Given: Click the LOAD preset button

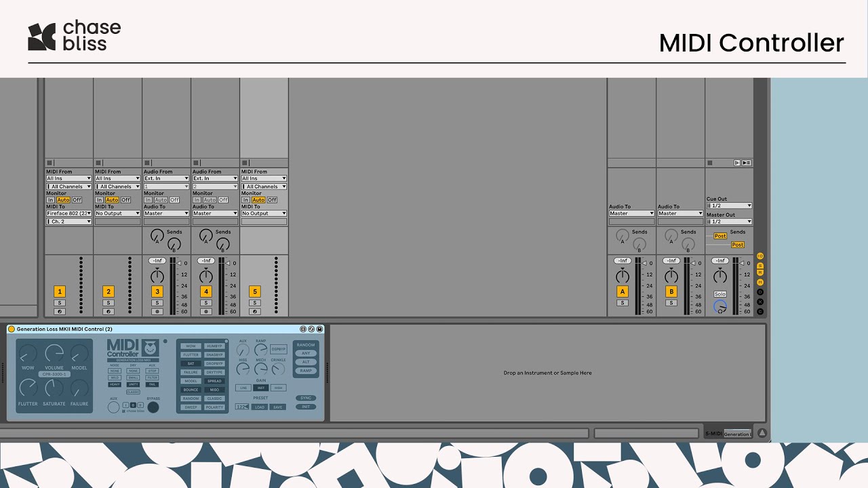Looking at the screenshot, I should pyautogui.click(x=260, y=407).
